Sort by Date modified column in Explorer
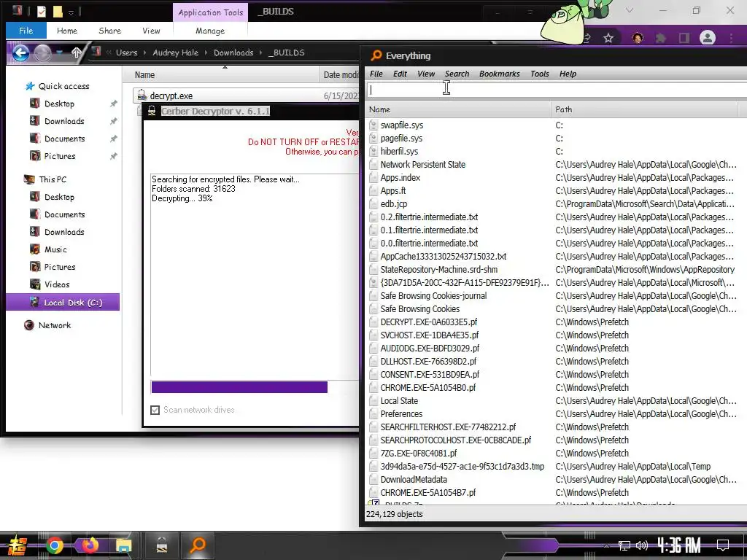 click(x=340, y=75)
